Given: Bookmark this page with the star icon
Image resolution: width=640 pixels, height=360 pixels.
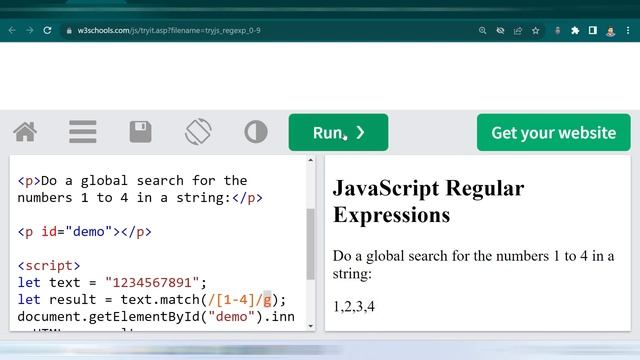Looking at the screenshot, I should 536,31.
